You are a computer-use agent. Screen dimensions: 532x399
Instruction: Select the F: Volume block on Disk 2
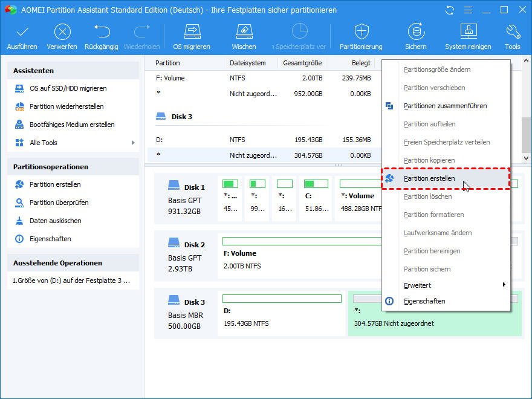300,256
